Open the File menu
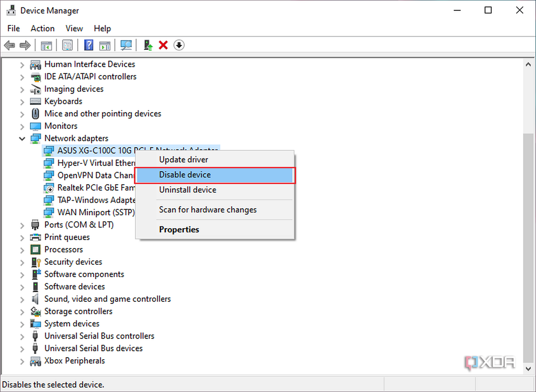The image size is (536, 392). [x=14, y=29]
